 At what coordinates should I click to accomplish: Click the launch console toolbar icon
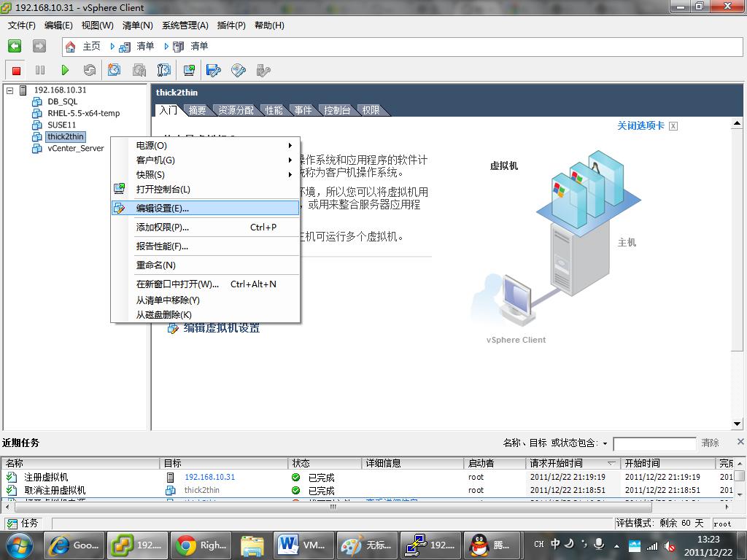point(189,71)
